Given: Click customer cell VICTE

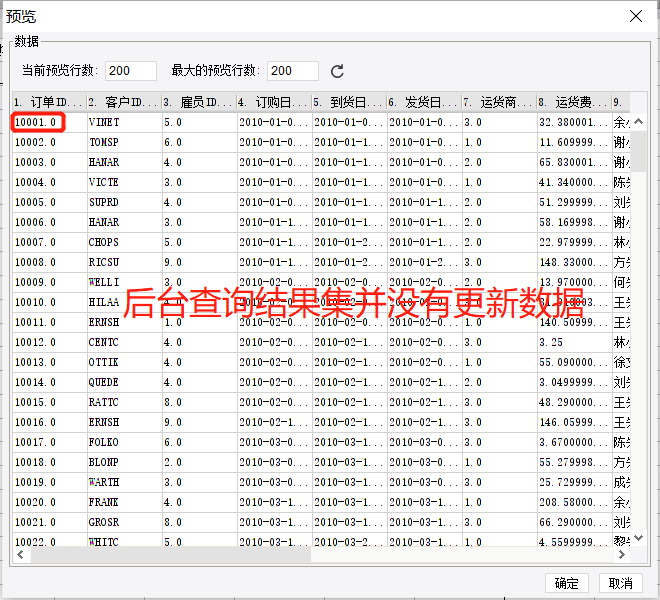Looking at the screenshot, I should (x=125, y=182).
